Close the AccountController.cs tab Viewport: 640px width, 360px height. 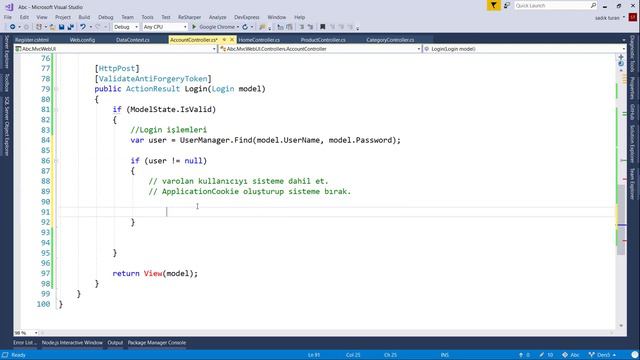tap(232, 40)
